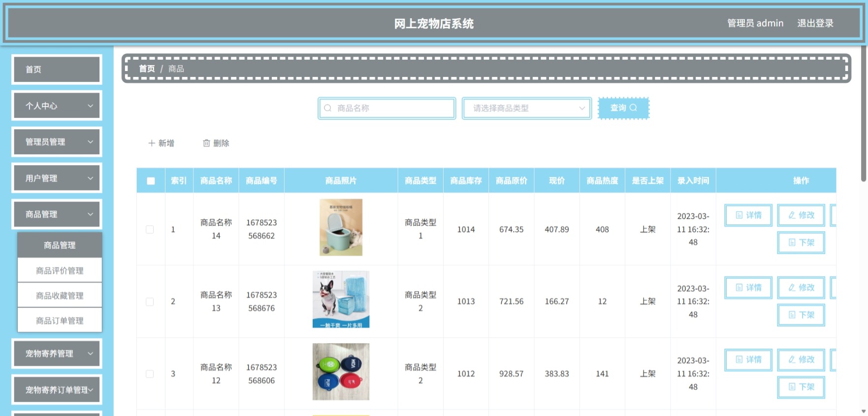
Task: Click the 商品原价 column header
Action: (x=512, y=181)
